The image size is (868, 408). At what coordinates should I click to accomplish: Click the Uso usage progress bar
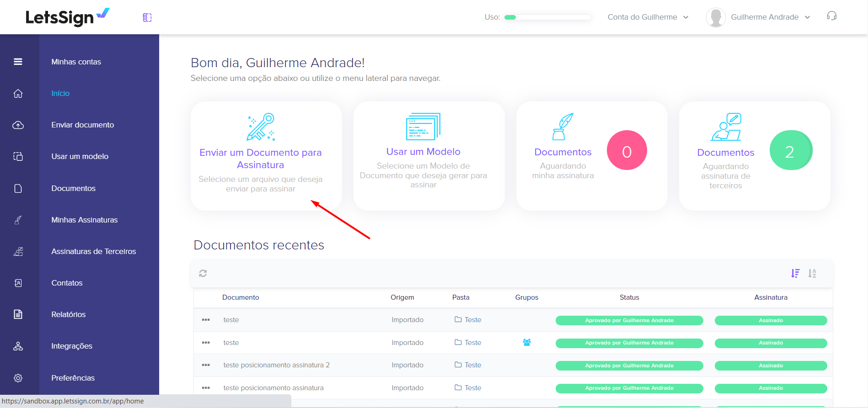pos(548,17)
